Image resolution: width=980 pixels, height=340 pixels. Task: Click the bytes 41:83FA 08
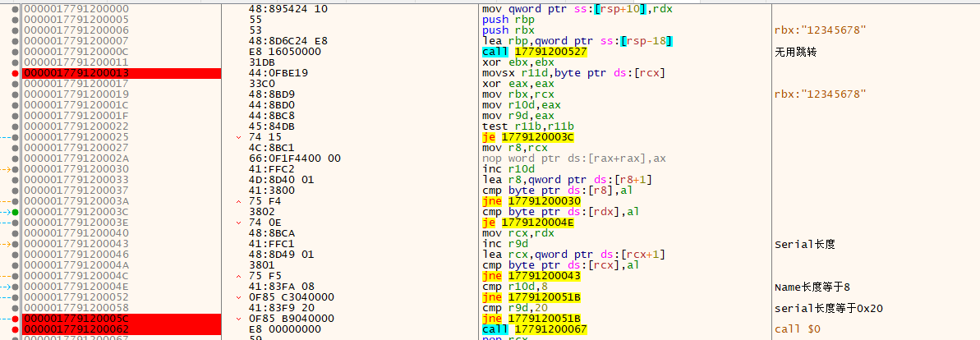[x=282, y=287]
